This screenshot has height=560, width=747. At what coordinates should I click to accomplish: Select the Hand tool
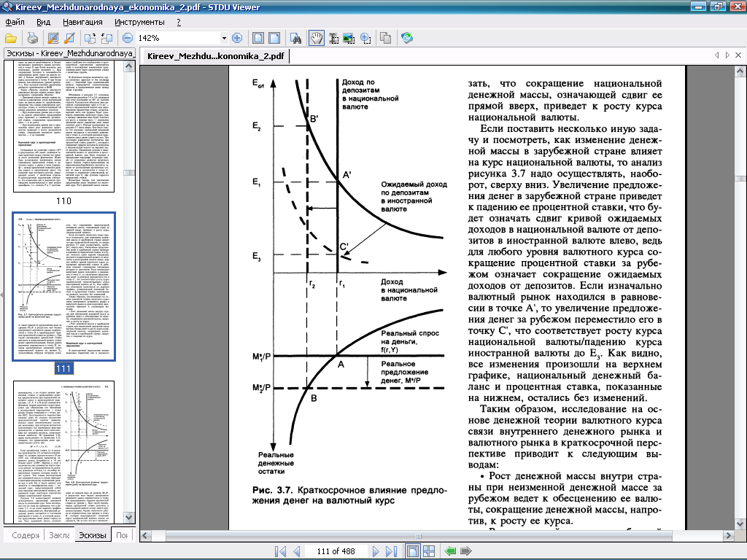[317, 38]
